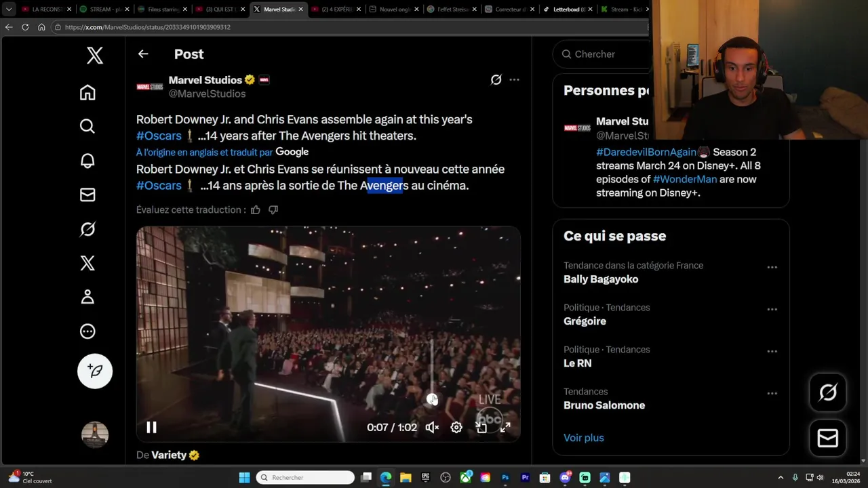868x488 pixels.
Task: Click the compose post feather button
Action: [x=95, y=371]
